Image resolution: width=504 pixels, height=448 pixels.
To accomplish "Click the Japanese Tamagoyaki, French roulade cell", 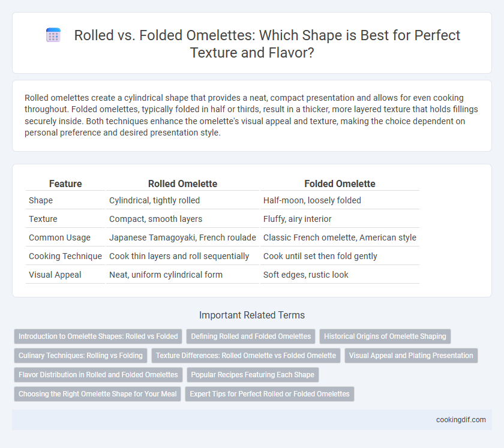I will coord(182,237).
